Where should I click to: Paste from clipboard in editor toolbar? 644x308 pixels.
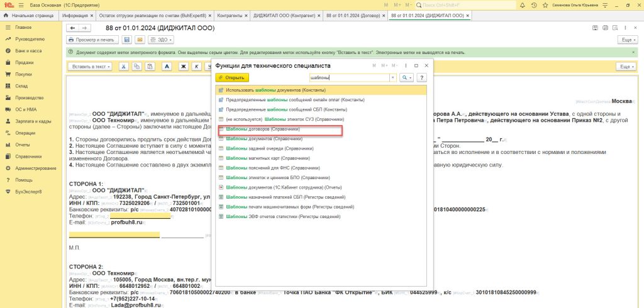150,67
